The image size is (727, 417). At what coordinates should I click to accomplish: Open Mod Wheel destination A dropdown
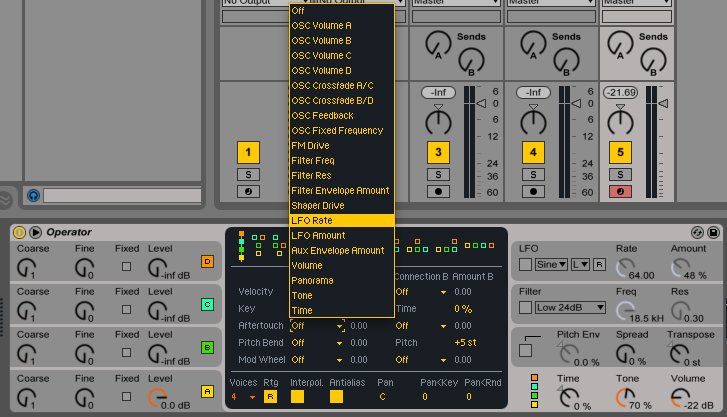click(x=318, y=359)
